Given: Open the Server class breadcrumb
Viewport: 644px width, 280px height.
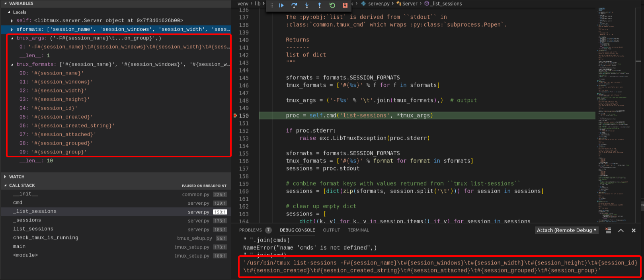Looking at the screenshot, I should point(410,4).
